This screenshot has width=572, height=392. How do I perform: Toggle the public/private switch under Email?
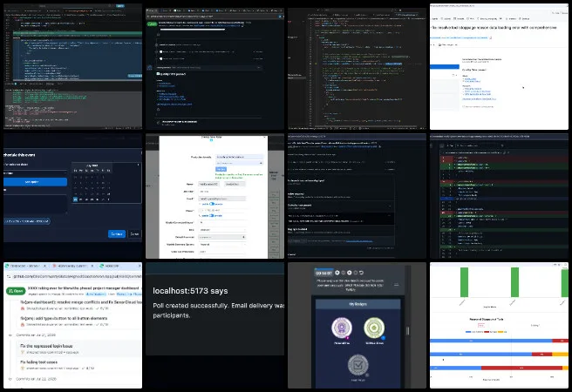click(212, 204)
